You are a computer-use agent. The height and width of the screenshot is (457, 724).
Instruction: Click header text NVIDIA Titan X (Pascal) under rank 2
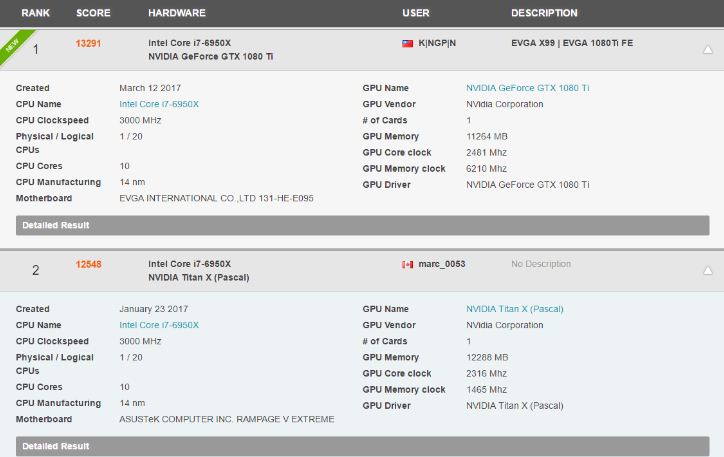coord(199,277)
